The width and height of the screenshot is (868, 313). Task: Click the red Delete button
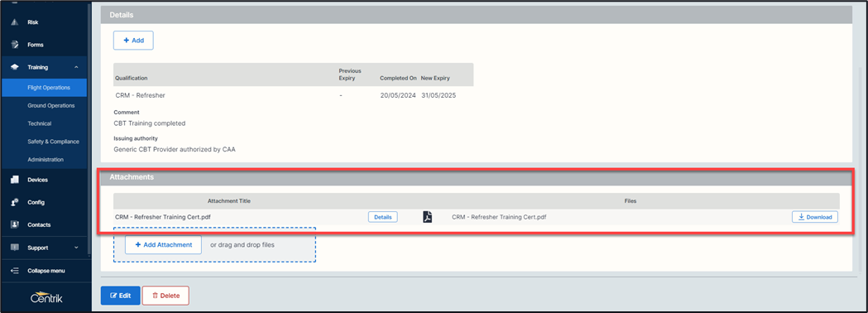165,296
